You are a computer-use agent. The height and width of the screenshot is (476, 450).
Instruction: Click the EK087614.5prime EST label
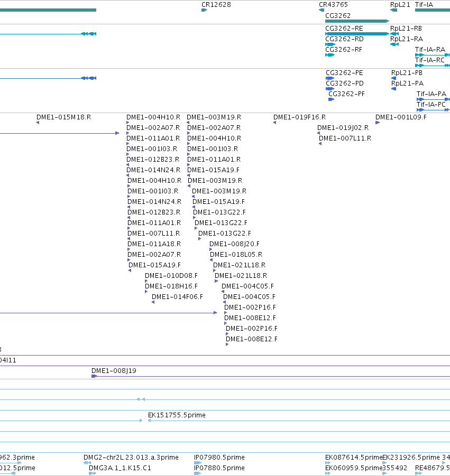[354, 458]
